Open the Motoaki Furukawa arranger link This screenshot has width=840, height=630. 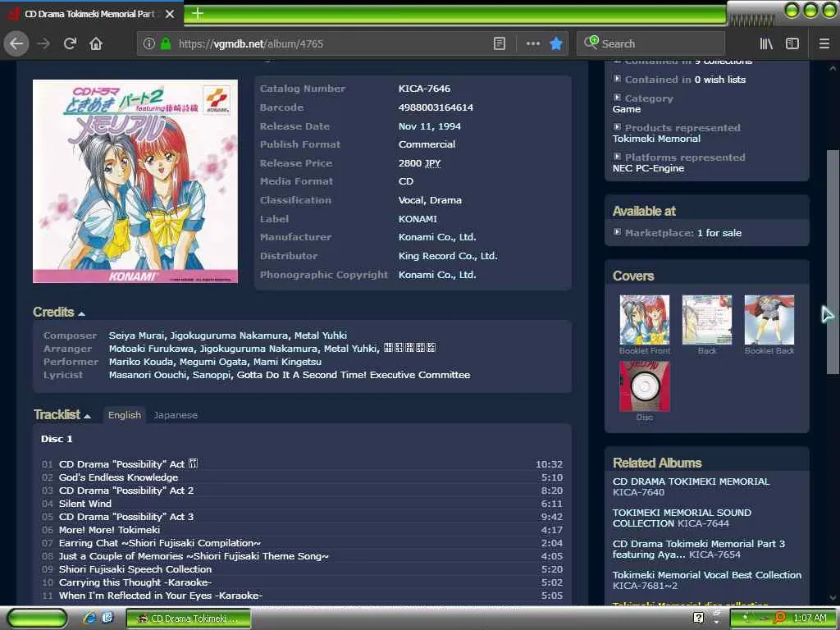pyautogui.click(x=151, y=349)
